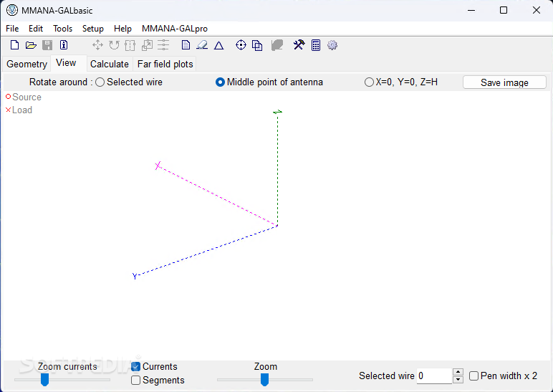Click the gear settings toolbar icon
The width and height of the screenshot is (553, 392).
coord(332,45)
